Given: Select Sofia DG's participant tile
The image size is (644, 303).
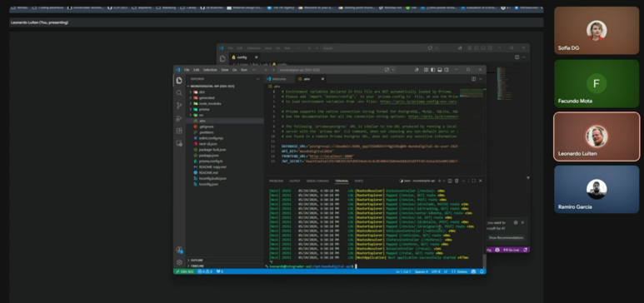Looking at the screenshot, I should click(x=597, y=30).
